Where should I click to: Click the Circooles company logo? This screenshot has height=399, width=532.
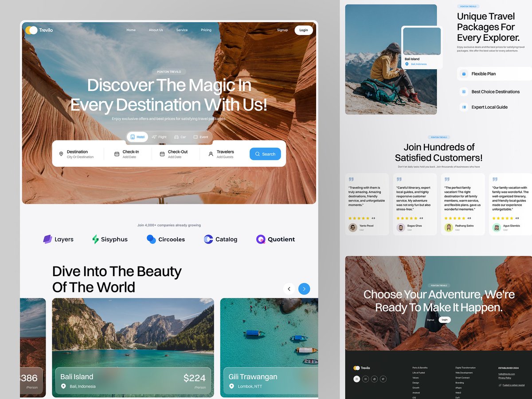(x=166, y=239)
